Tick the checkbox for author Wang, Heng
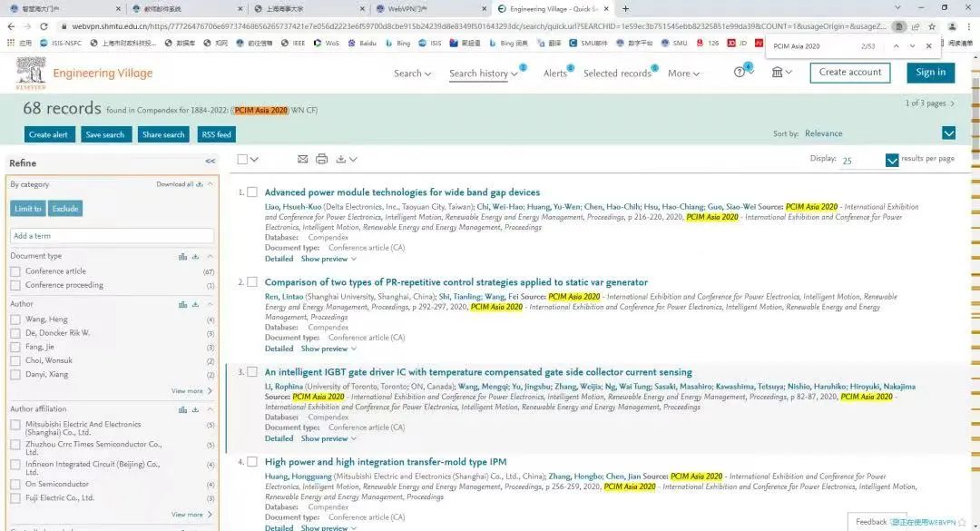The image size is (980, 531). (x=15, y=320)
